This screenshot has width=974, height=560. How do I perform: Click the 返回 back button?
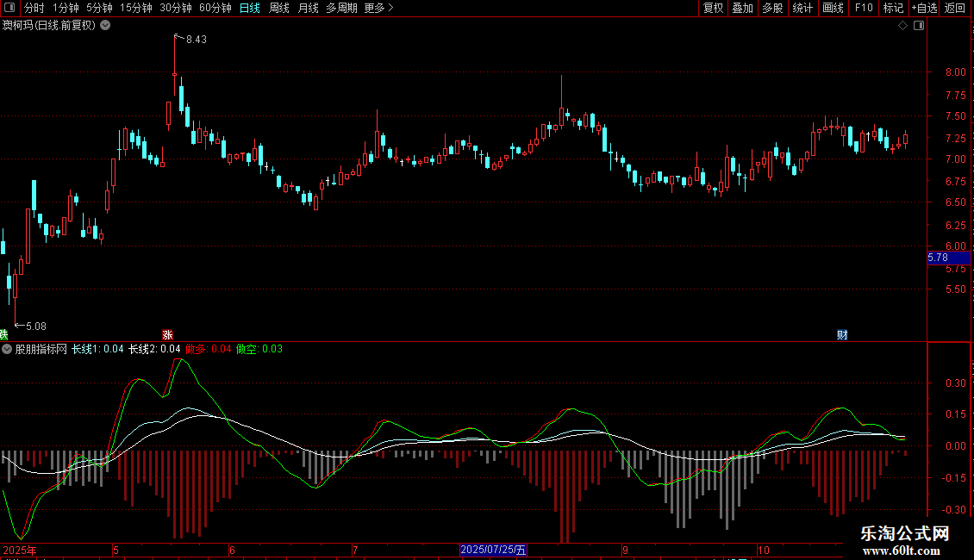pyautogui.click(x=955, y=8)
